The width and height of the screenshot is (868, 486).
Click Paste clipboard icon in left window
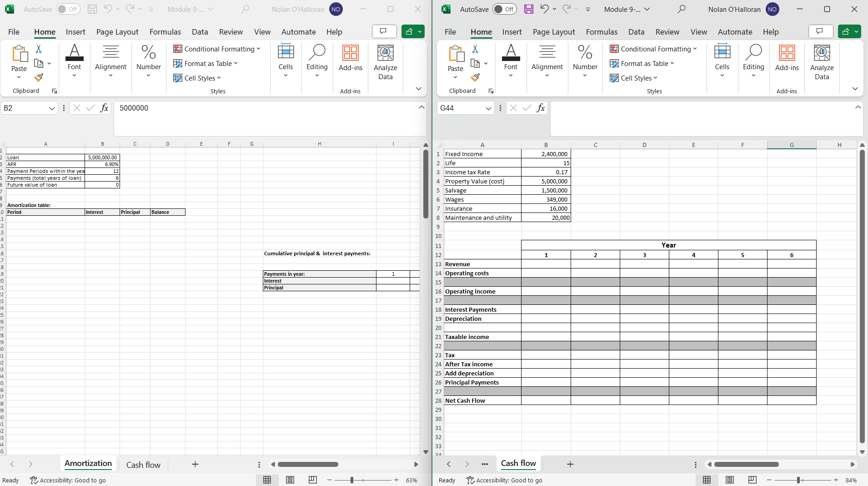(x=19, y=54)
